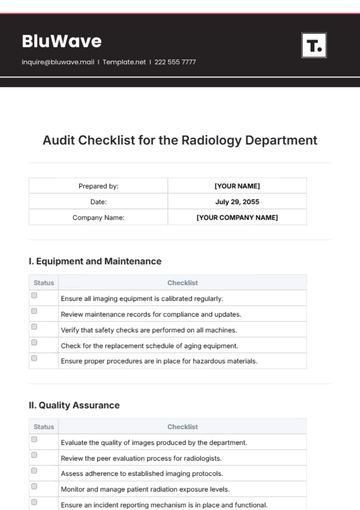This screenshot has width=360, height=510.
Task: Click phone number 222 555 7777
Action: tap(175, 62)
